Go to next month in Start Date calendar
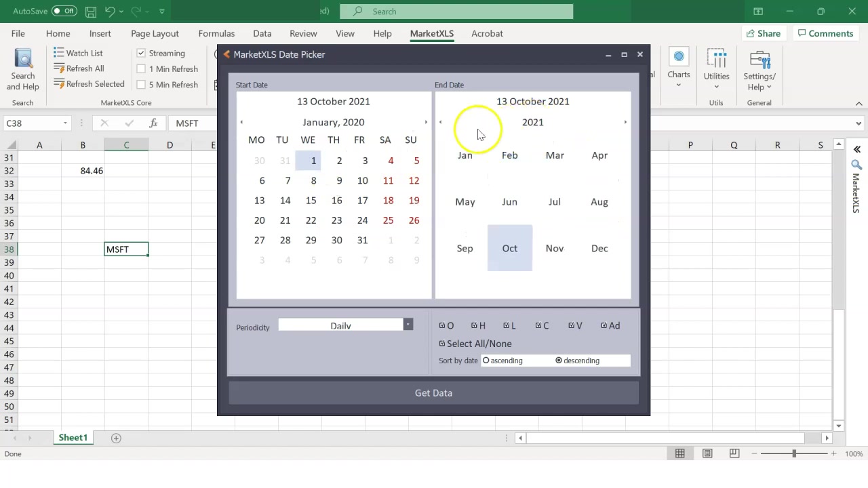Image resolution: width=868 pixels, height=488 pixels. [x=426, y=123]
